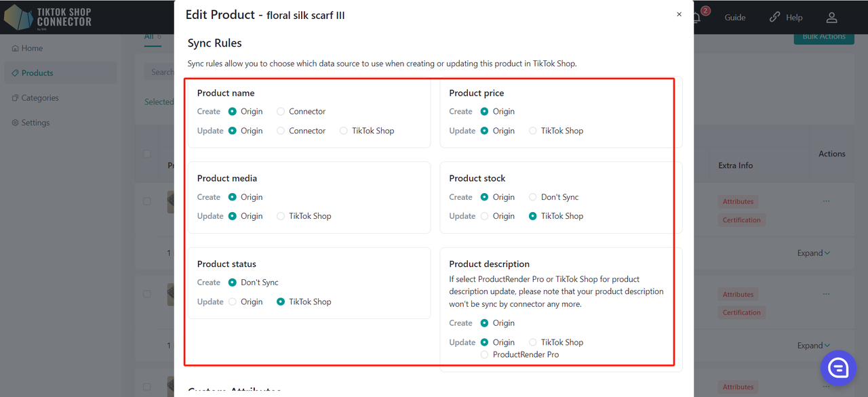This screenshot has height=397, width=868.
Task: Expand the first product row
Action: point(814,253)
